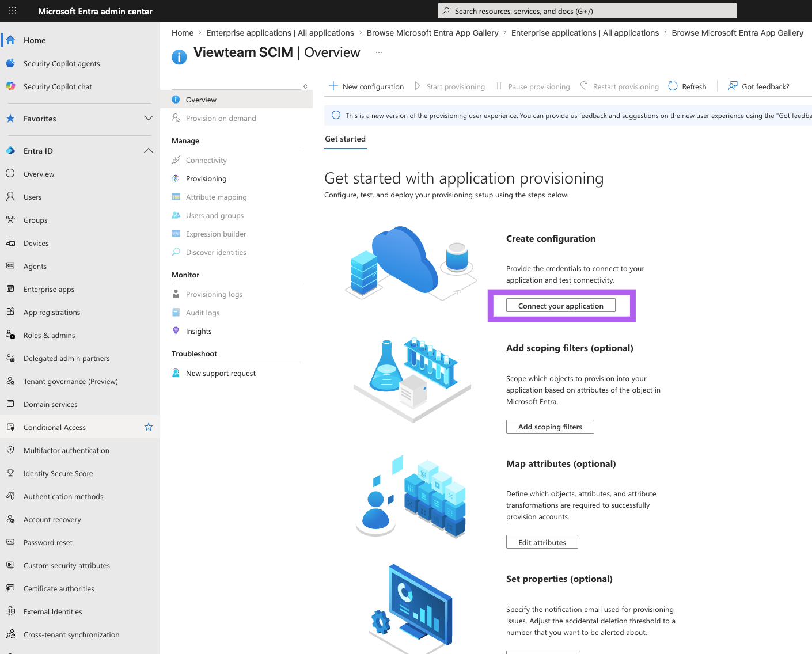
Task: Open the Devices icon in sidebar
Action: [10, 243]
